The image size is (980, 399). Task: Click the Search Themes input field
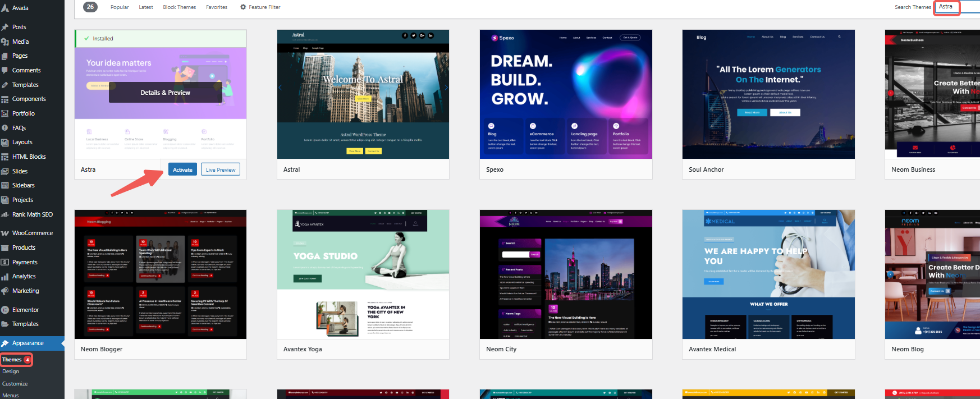pyautogui.click(x=957, y=7)
